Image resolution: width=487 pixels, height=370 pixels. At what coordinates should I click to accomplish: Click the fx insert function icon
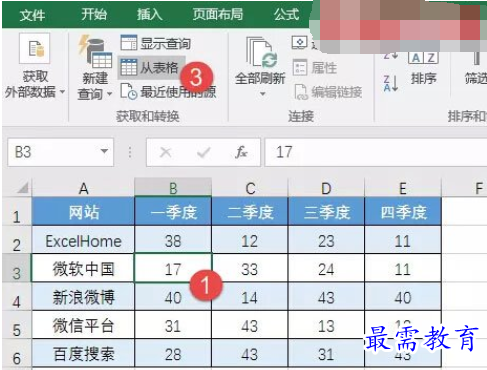[241, 152]
